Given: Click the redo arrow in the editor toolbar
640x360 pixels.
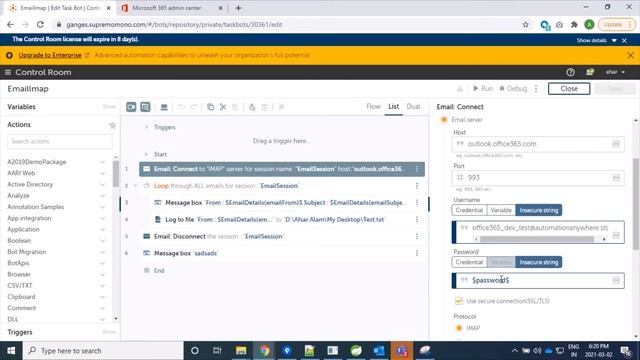Looking at the screenshot, I should click(193, 107).
